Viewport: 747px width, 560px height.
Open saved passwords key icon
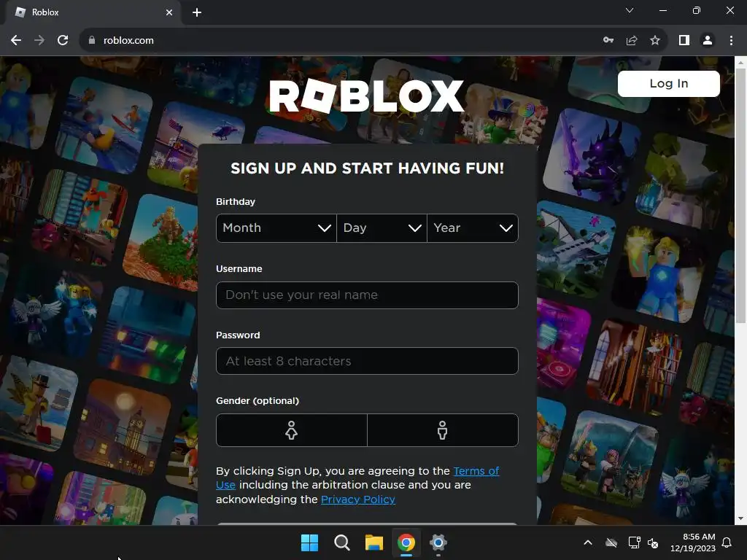[608, 41]
